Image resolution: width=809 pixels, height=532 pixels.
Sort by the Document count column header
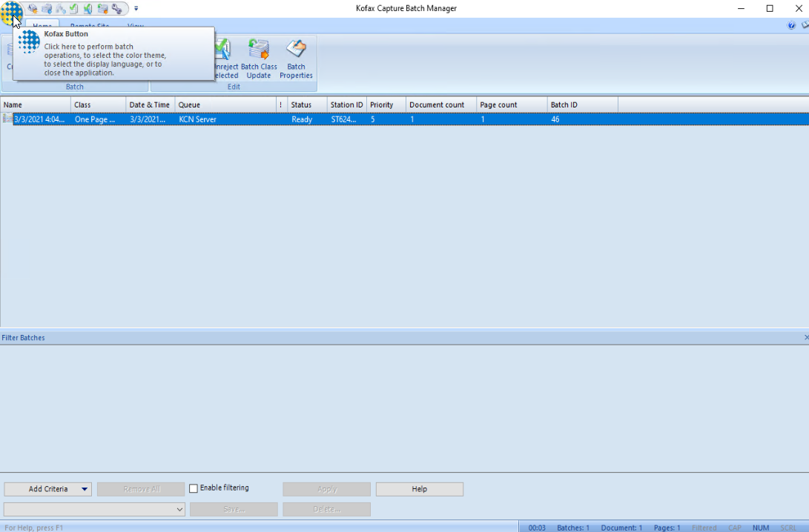[441, 104]
